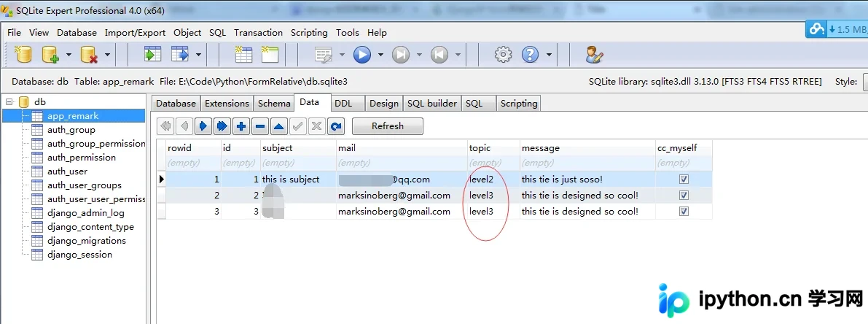Click the Refresh button
Screen dimensions: 868x324
point(388,126)
